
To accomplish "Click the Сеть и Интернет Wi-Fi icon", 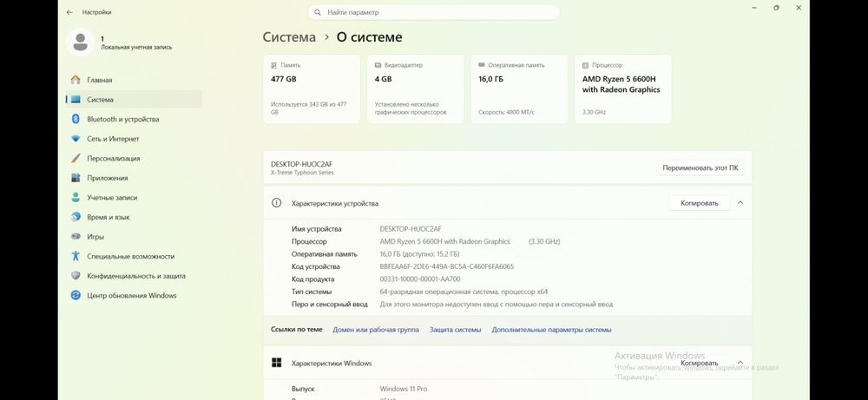I will click(x=76, y=139).
